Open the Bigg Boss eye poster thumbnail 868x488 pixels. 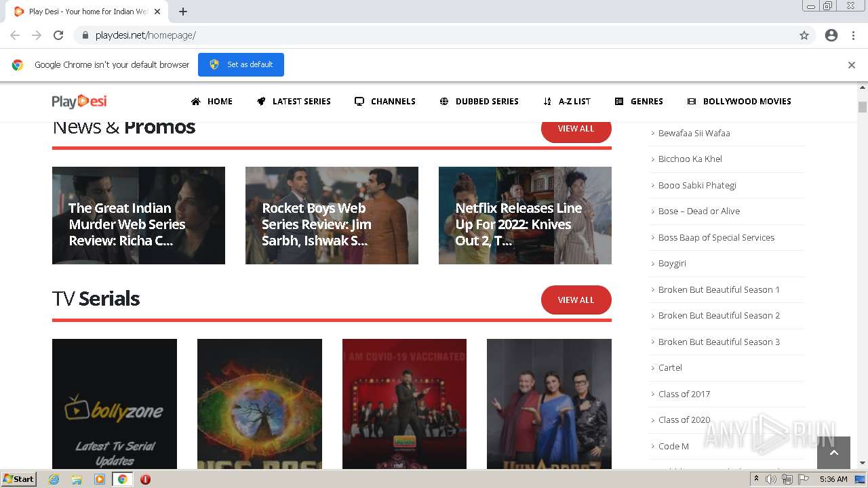(260, 404)
